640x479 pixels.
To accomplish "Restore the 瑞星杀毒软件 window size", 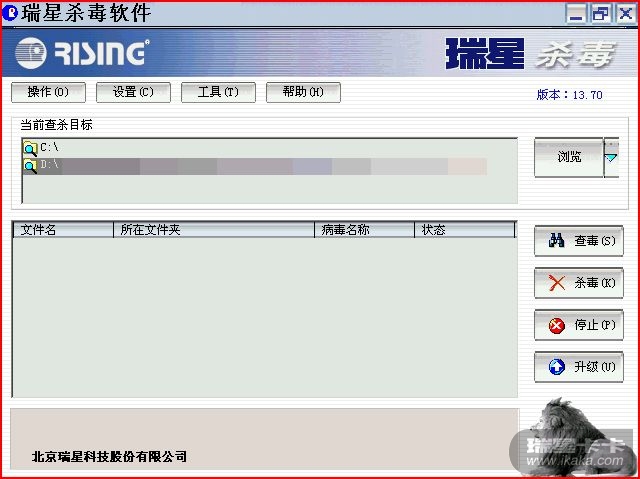I will point(601,13).
